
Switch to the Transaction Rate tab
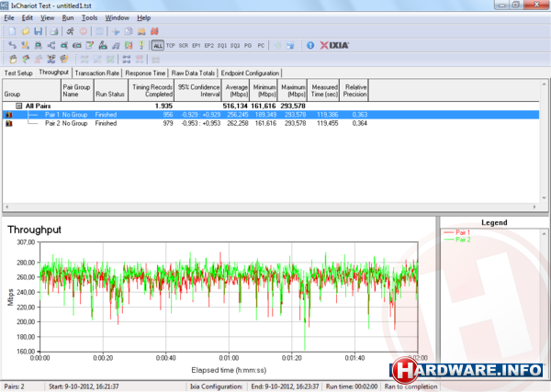click(97, 73)
